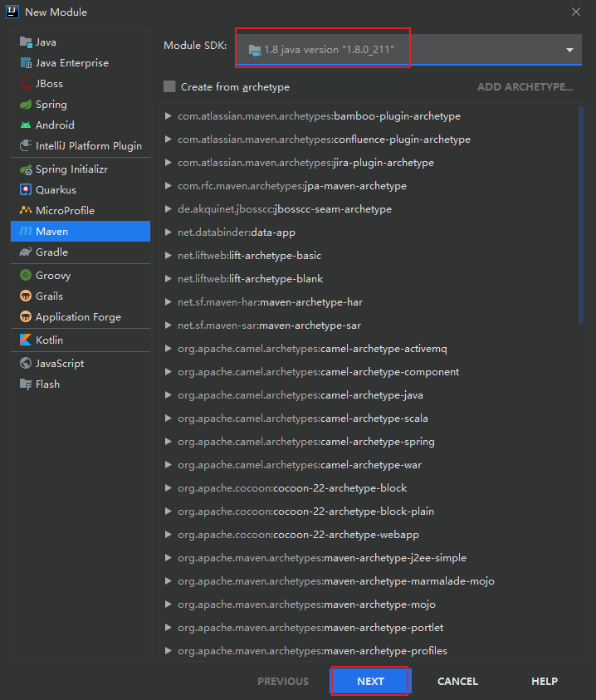This screenshot has height=700, width=596.
Task: Select the Android robot icon
Action: pyautogui.click(x=26, y=125)
